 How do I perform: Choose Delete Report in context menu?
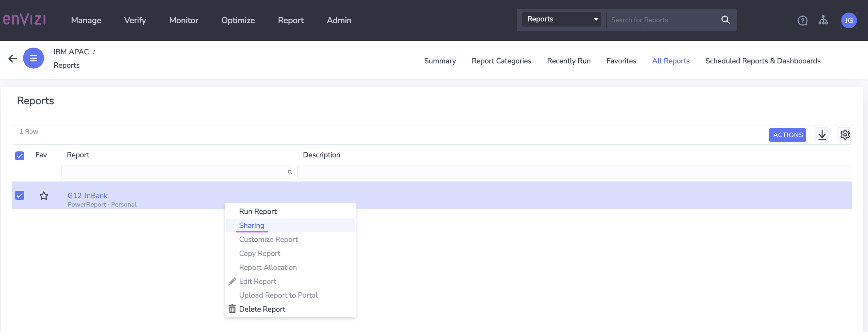pyautogui.click(x=262, y=309)
